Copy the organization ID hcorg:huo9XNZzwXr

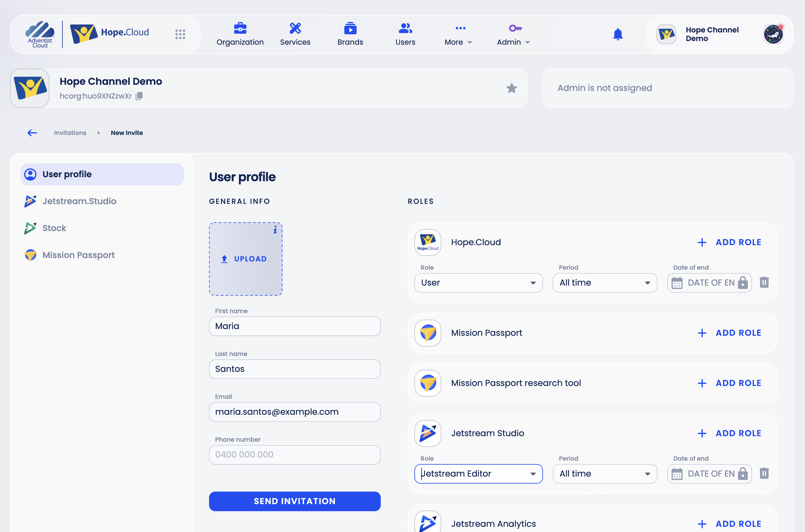(x=139, y=96)
